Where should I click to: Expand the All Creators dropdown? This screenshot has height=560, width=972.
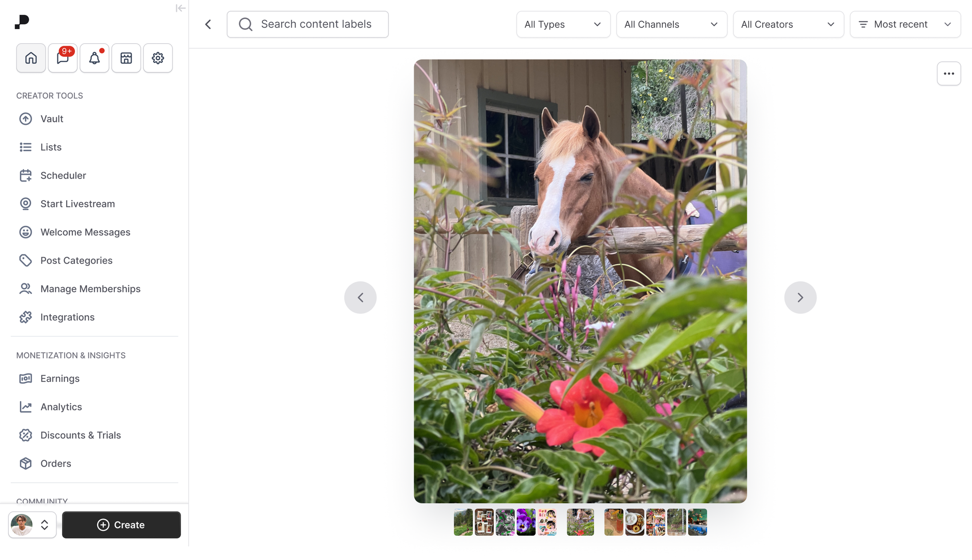788,24
